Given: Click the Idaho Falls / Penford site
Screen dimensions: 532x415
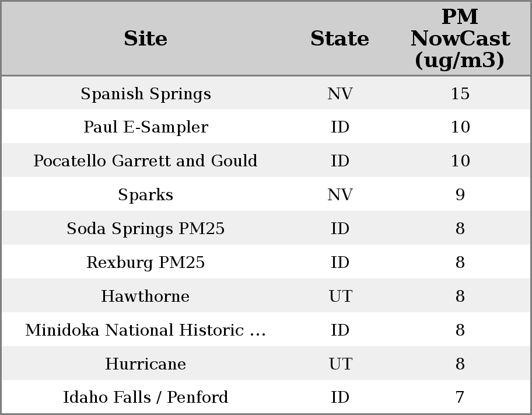Looking at the screenshot, I should [145, 397].
